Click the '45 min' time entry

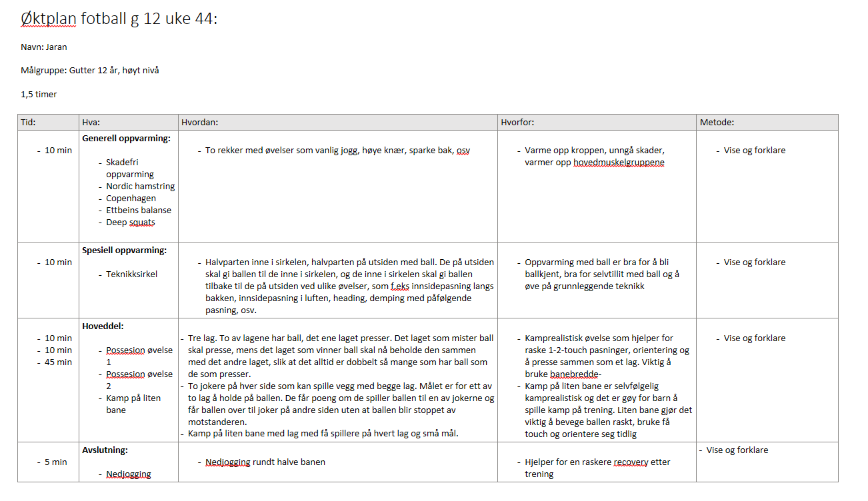[x=58, y=362]
